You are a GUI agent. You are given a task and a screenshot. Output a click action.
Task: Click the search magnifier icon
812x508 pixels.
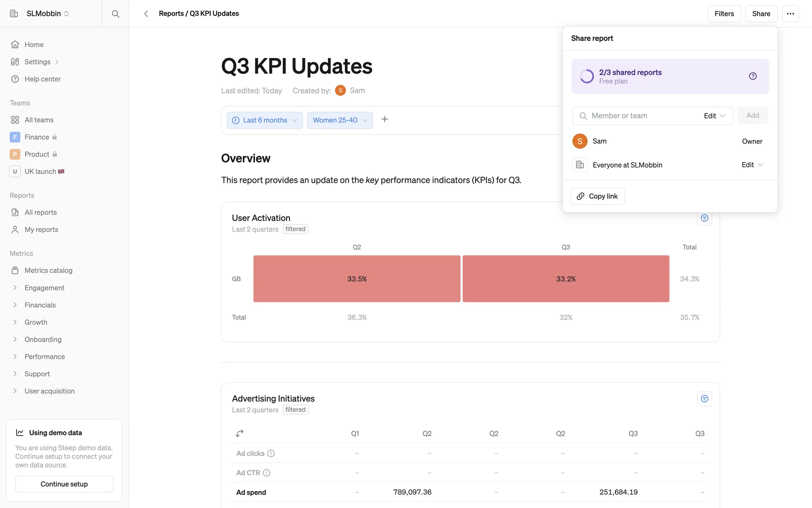click(x=115, y=14)
